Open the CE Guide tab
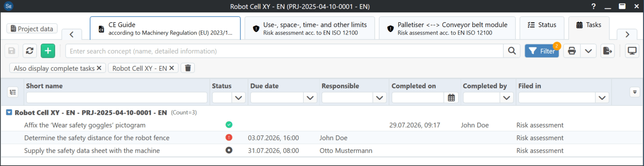 (165, 28)
